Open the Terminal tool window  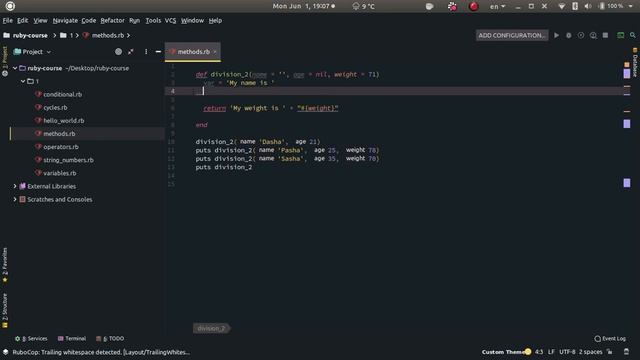point(72,338)
